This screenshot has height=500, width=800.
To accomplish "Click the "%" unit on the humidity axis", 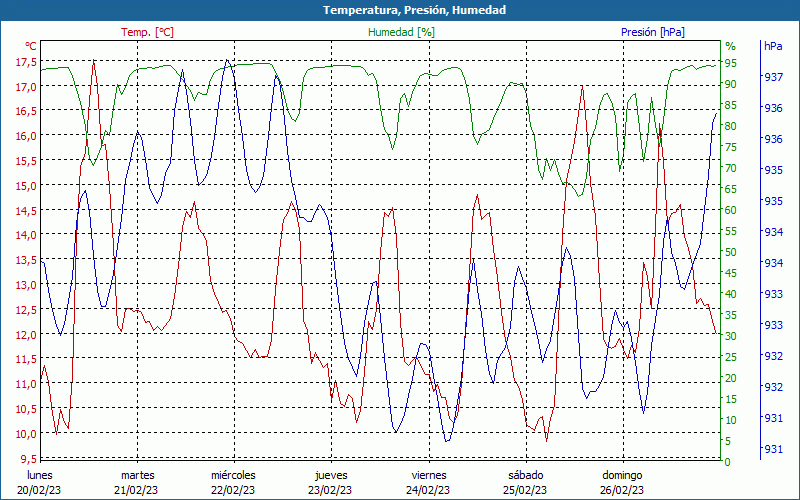I will pos(731,46).
